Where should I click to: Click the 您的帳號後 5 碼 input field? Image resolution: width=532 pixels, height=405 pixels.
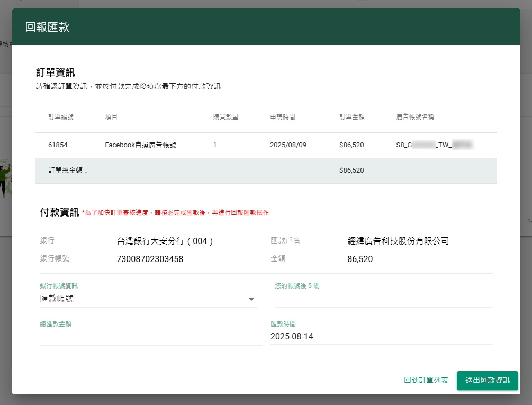point(383,299)
